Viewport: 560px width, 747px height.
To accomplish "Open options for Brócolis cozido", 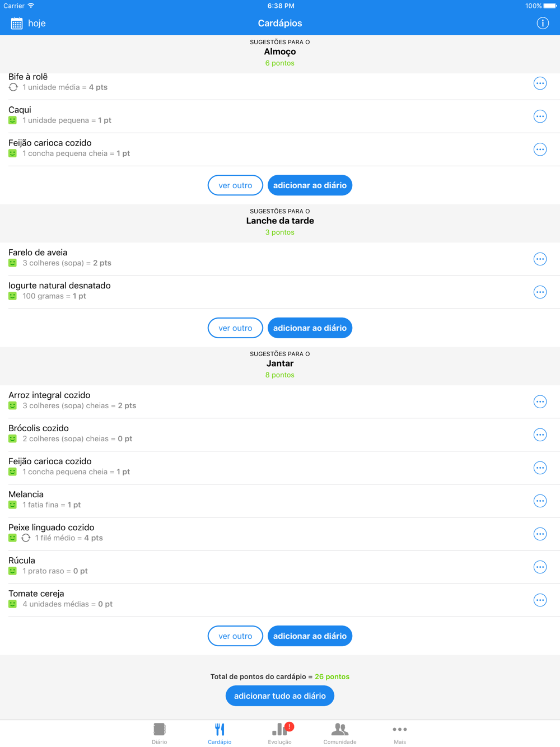I will [540, 435].
